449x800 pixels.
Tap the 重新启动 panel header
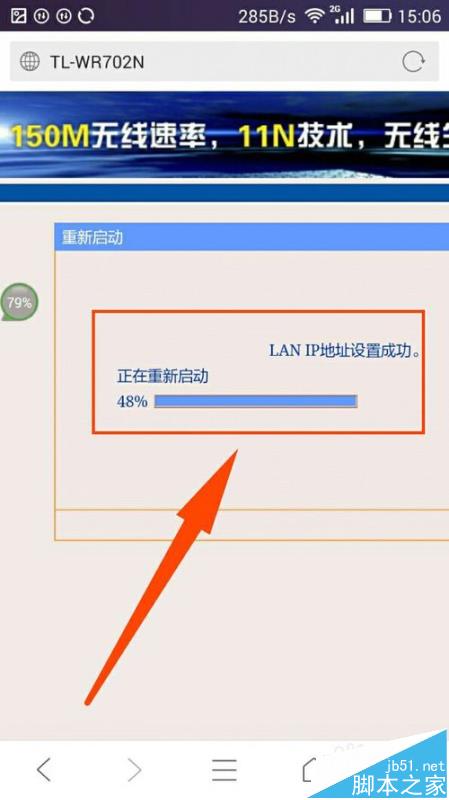pyautogui.click(x=252, y=237)
